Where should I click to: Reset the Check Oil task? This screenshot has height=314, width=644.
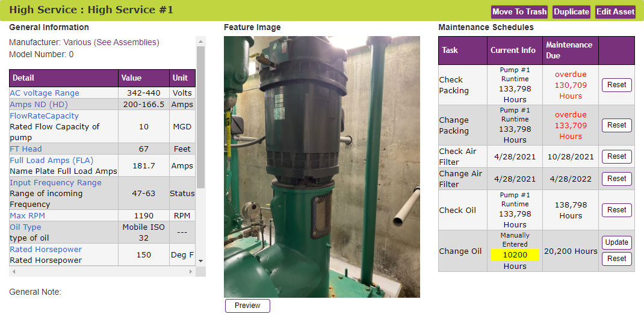tap(616, 210)
